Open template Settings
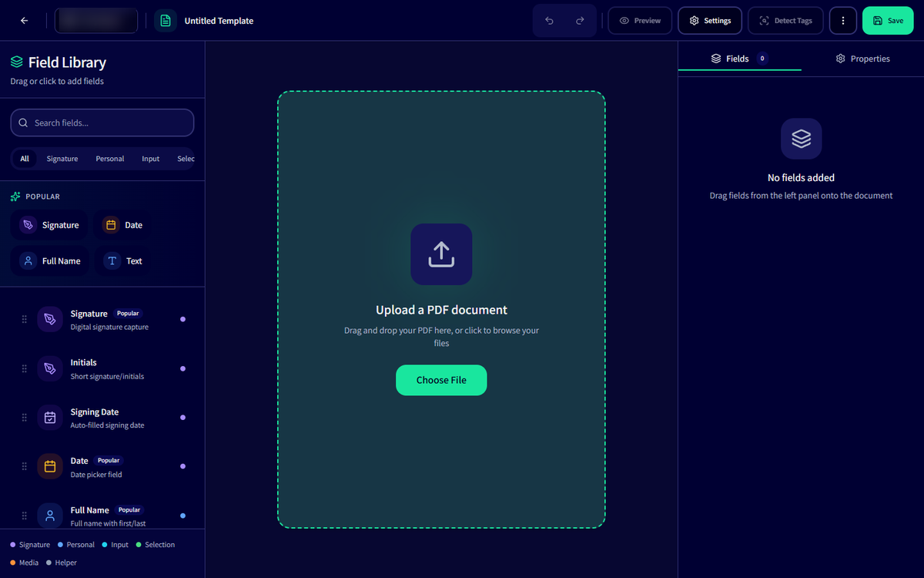 710,21
